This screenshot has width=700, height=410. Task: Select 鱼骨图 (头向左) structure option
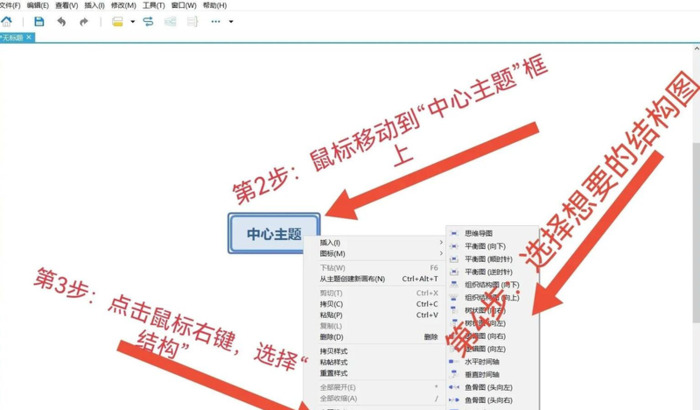(x=492, y=387)
